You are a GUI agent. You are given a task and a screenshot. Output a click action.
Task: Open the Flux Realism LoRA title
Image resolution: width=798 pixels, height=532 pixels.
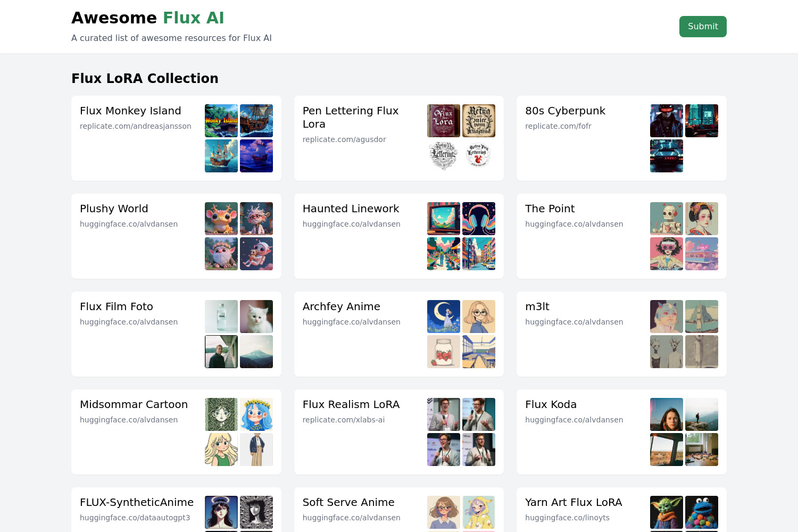tap(351, 404)
